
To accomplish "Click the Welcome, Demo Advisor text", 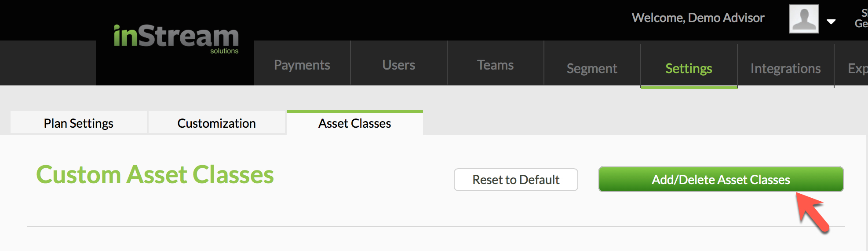I will pyautogui.click(x=698, y=18).
